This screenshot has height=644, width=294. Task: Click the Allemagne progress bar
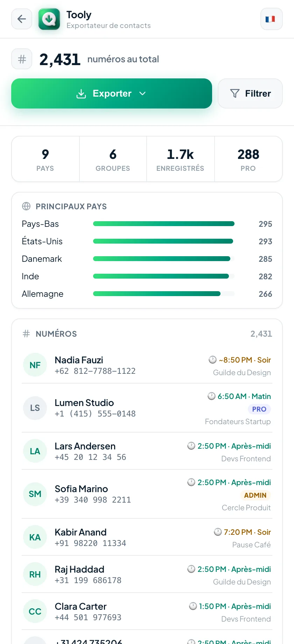[x=164, y=294]
